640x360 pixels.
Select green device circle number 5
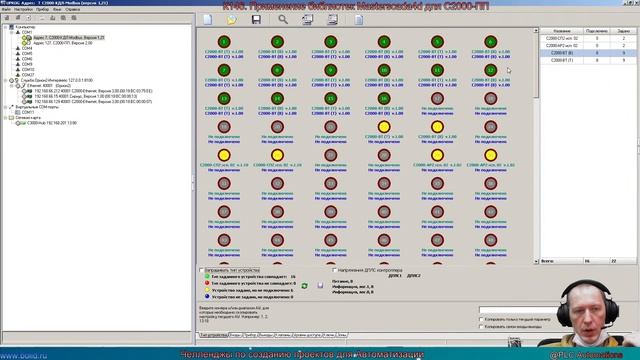pos(437,42)
